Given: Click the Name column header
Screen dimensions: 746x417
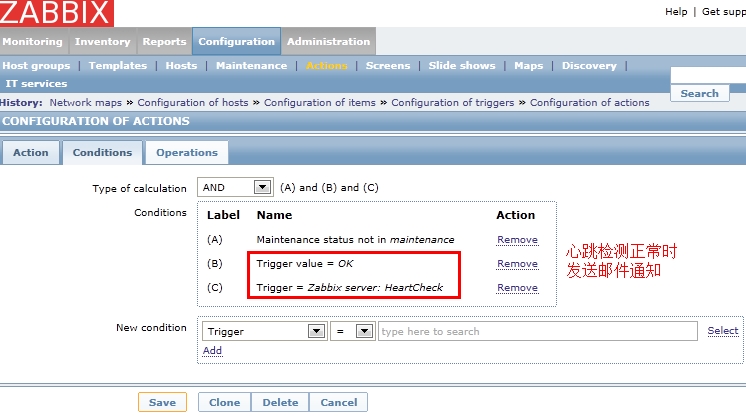Looking at the screenshot, I should pos(275,215).
